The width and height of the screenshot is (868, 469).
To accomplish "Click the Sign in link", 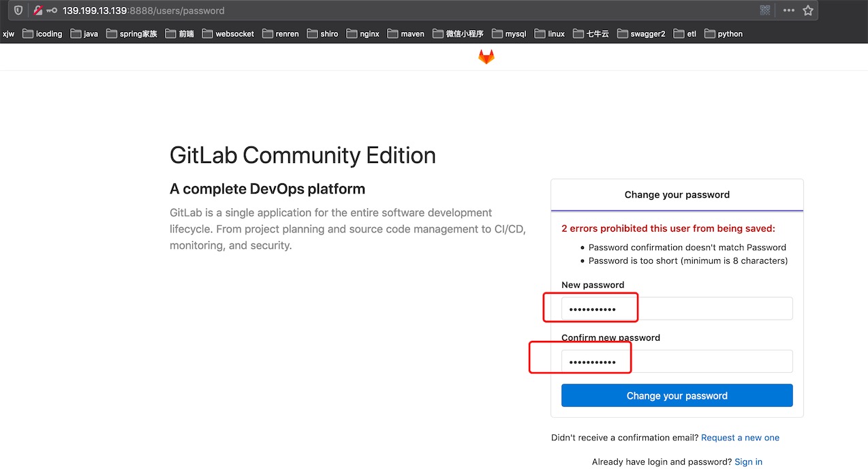I will (748, 462).
